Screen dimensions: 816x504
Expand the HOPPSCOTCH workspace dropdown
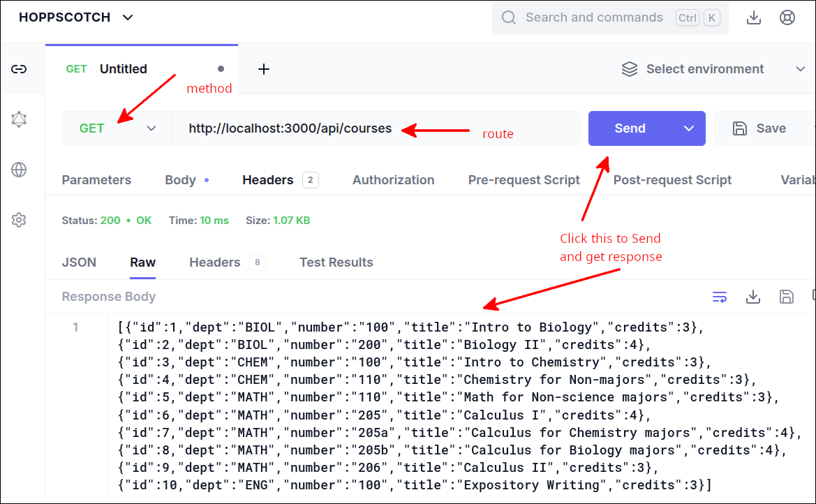[127, 17]
